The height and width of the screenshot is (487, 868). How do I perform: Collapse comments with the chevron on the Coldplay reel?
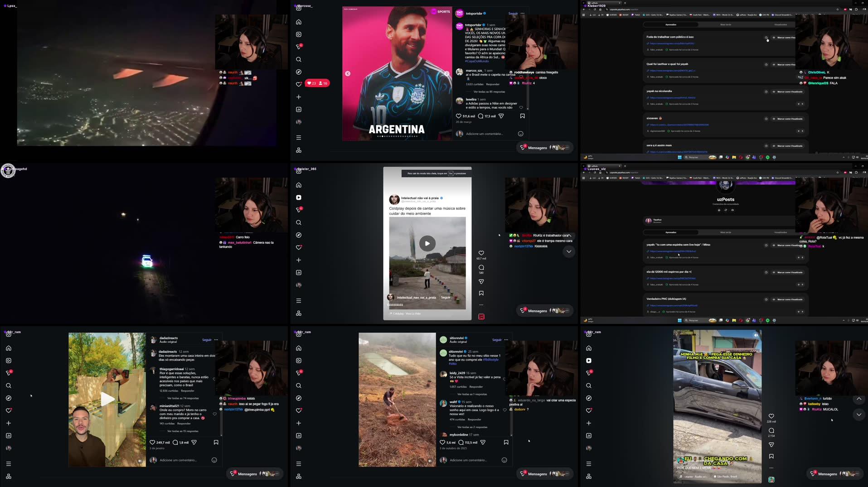click(x=569, y=251)
